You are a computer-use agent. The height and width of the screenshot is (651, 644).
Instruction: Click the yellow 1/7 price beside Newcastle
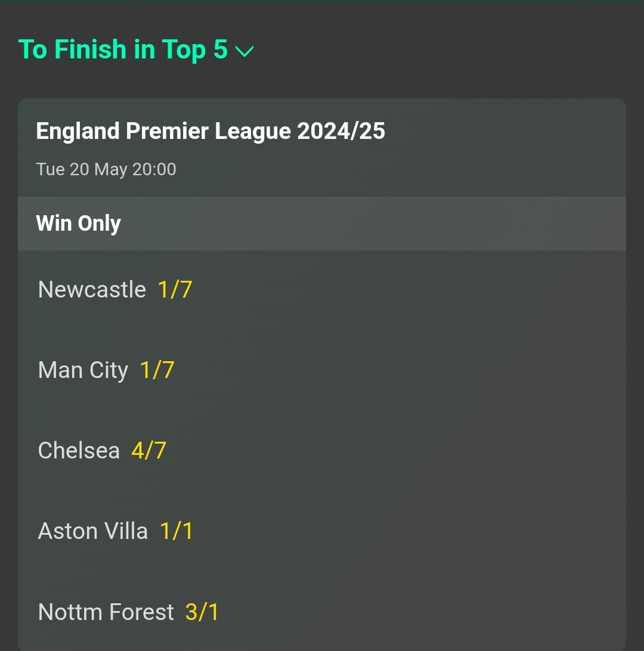[175, 289]
